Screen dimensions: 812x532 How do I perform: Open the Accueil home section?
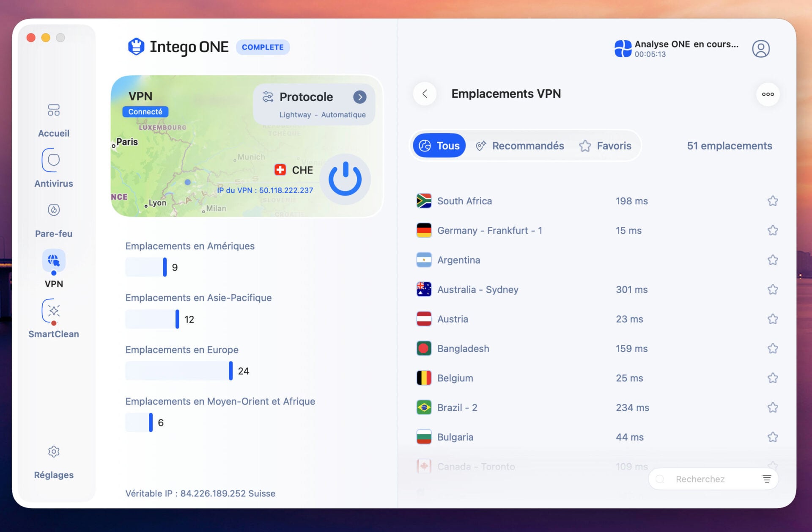[x=54, y=120]
